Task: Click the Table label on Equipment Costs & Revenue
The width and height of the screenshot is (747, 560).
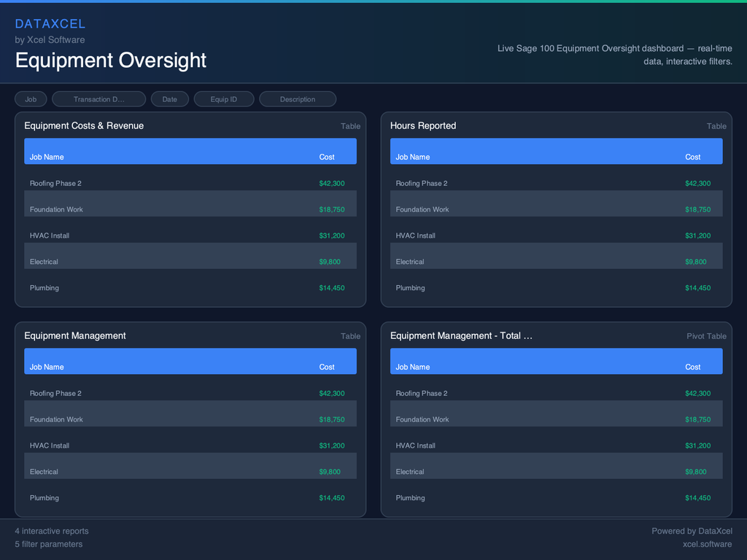Action: [x=351, y=125]
